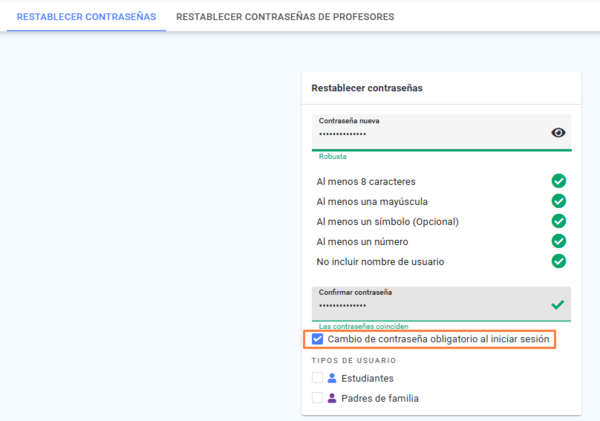This screenshot has height=421, width=600.
Task: Click the Restablecer contraseñas card title
Action: point(367,88)
